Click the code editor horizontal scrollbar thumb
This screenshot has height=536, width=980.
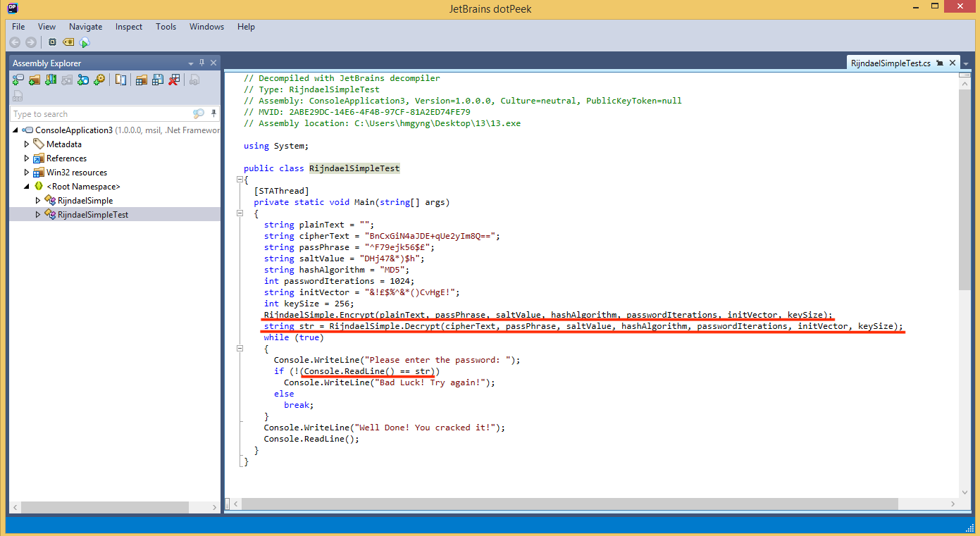(x=570, y=504)
